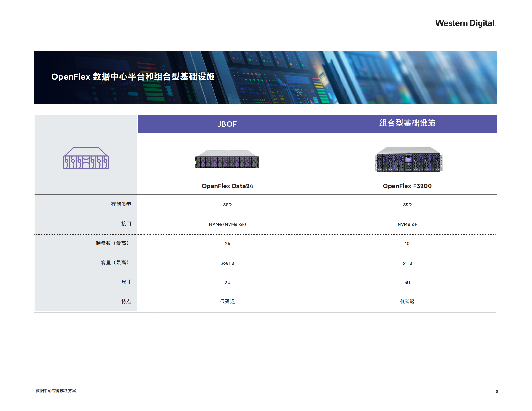Click the OpenFlex Data24 product name
This screenshot has height=411, width=532.
click(227, 186)
